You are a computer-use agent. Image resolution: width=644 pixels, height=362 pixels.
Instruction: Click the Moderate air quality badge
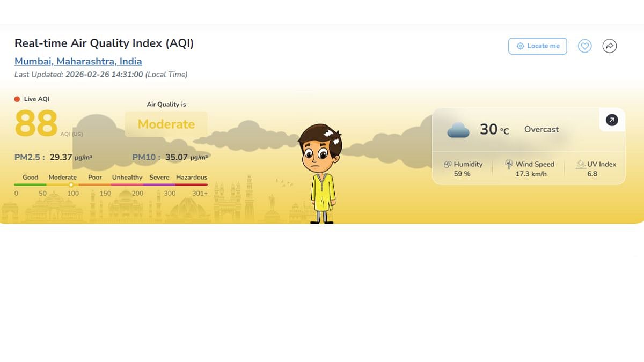point(166,124)
